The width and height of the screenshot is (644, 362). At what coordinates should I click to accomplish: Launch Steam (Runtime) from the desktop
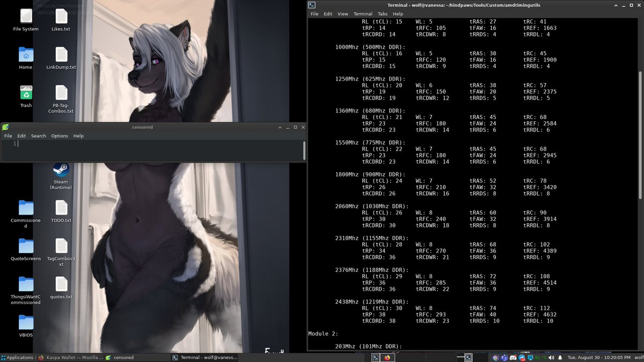coord(61,176)
